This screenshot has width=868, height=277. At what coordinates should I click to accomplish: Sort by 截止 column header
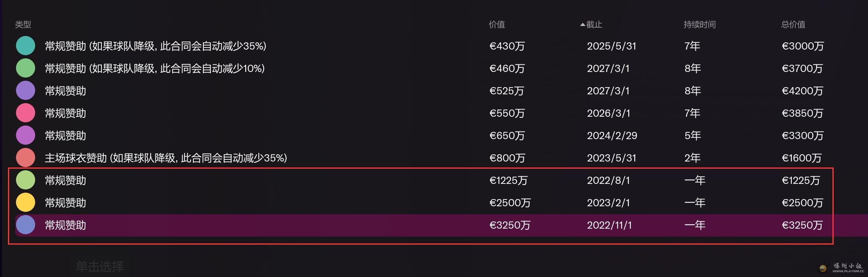[594, 24]
